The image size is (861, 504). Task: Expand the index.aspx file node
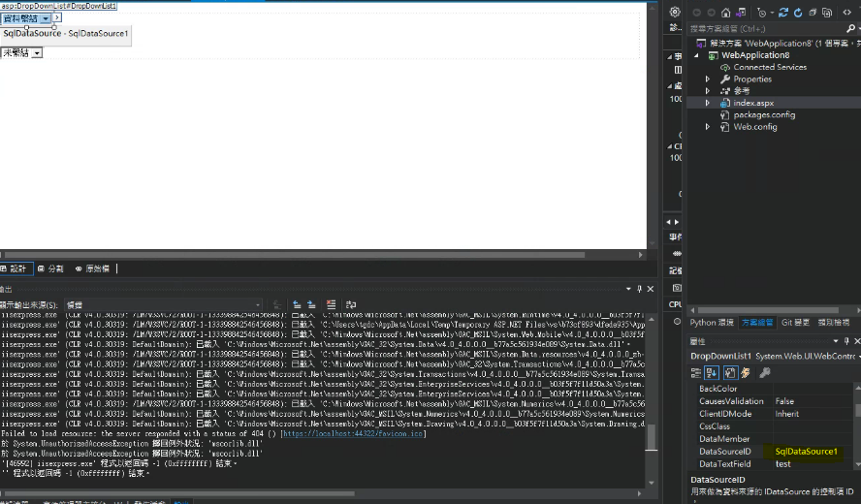pyautogui.click(x=708, y=103)
